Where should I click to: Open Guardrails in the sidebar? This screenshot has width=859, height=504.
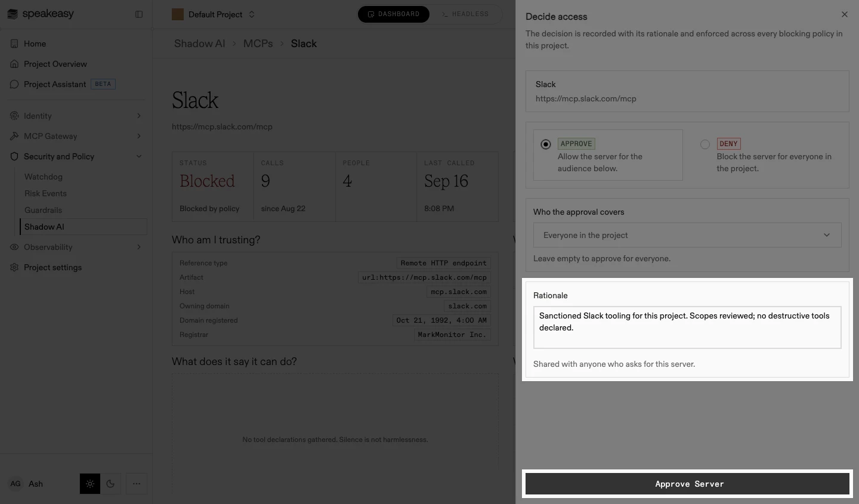[x=43, y=210]
